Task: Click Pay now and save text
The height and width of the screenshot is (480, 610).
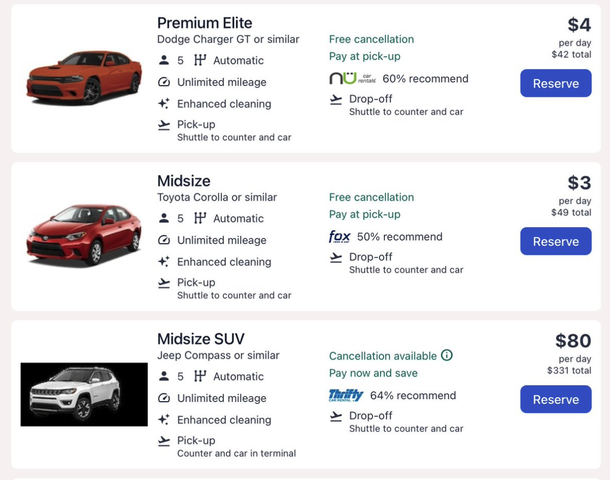Action: click(x=373, y=373)
